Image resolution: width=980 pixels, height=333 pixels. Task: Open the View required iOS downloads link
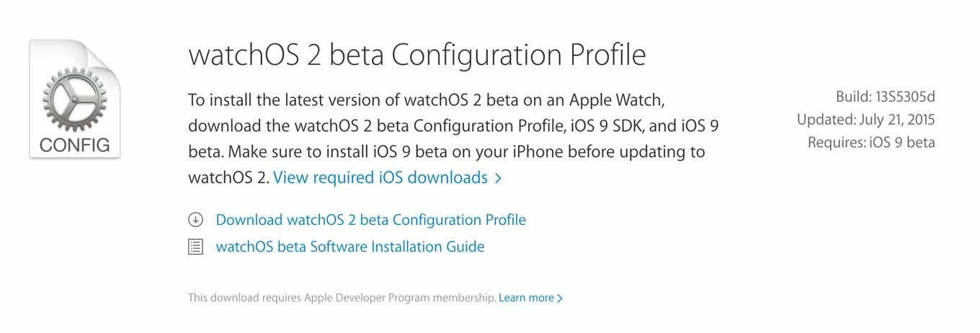(387, 177)
